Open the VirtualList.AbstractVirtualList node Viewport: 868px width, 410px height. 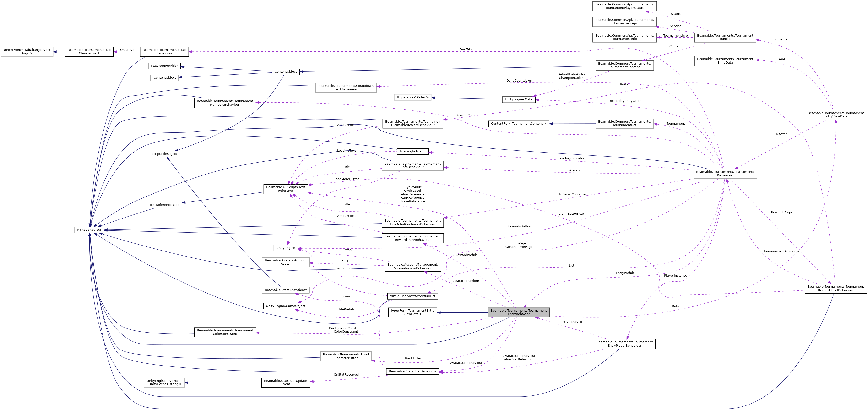(x=412, y=296)
